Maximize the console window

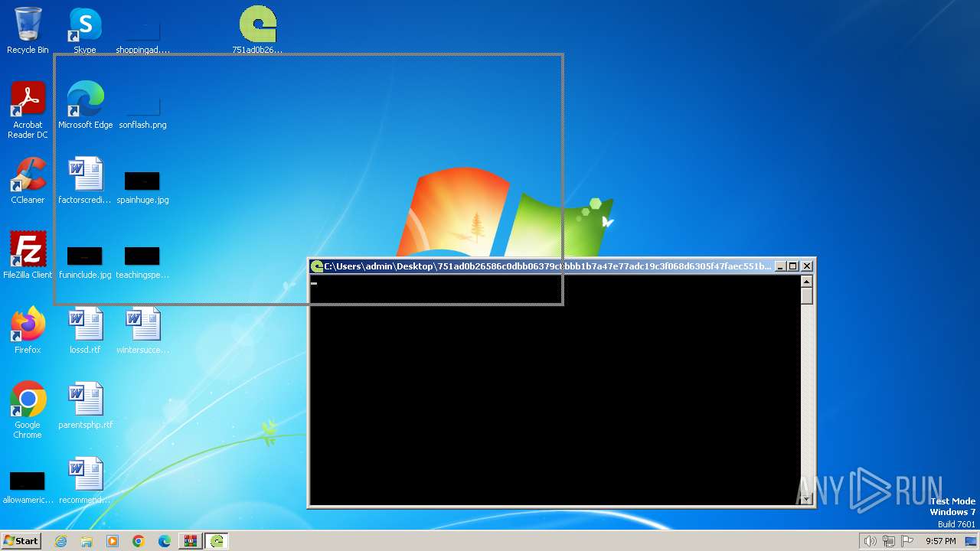tap(793, 266)
